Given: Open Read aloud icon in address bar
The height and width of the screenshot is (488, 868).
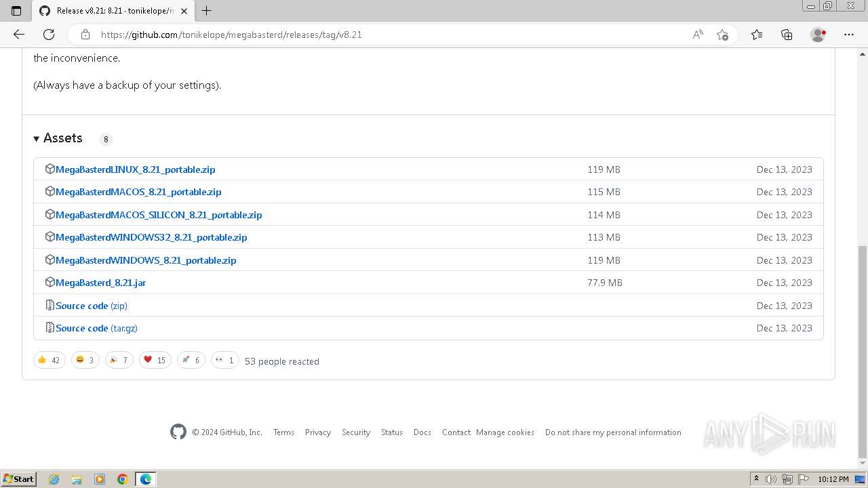Looking at the screenshot, I should 698,35.
